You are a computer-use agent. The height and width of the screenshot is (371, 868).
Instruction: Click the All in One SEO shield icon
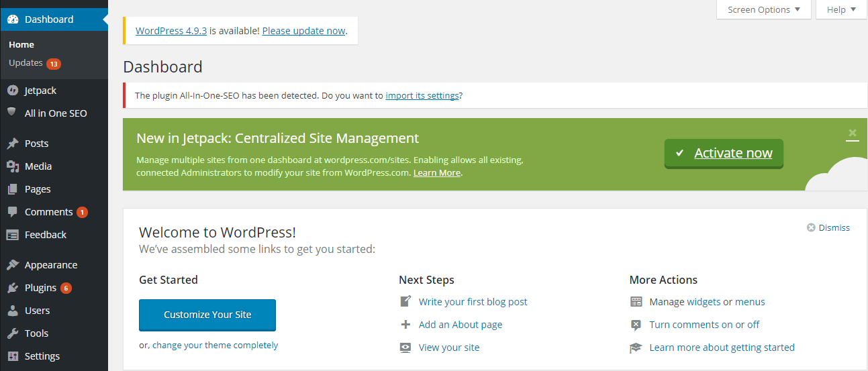coord(12,113)
